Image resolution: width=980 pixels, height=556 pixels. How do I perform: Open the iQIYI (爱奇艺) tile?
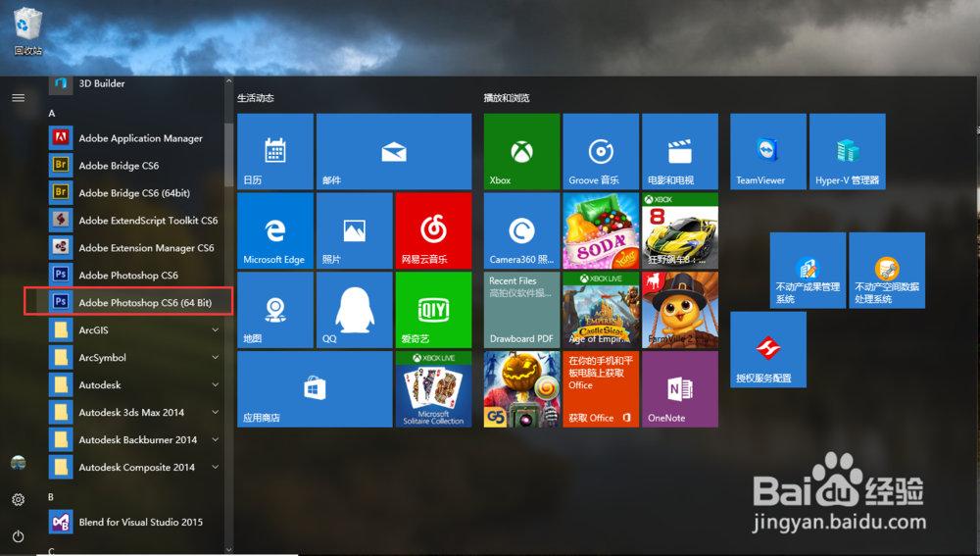tap(433, 310)
